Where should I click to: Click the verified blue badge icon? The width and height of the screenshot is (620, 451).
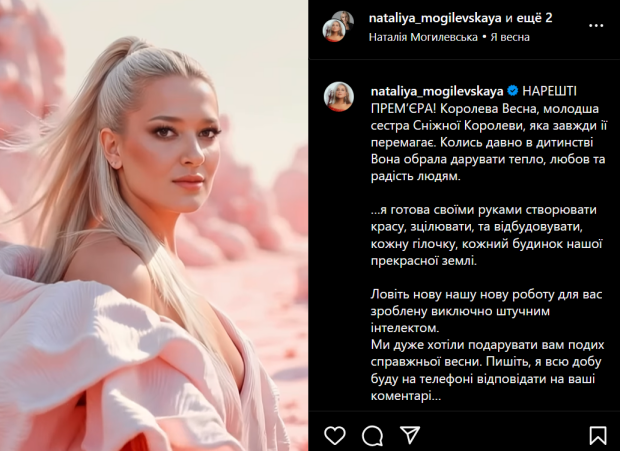(512, 91)
